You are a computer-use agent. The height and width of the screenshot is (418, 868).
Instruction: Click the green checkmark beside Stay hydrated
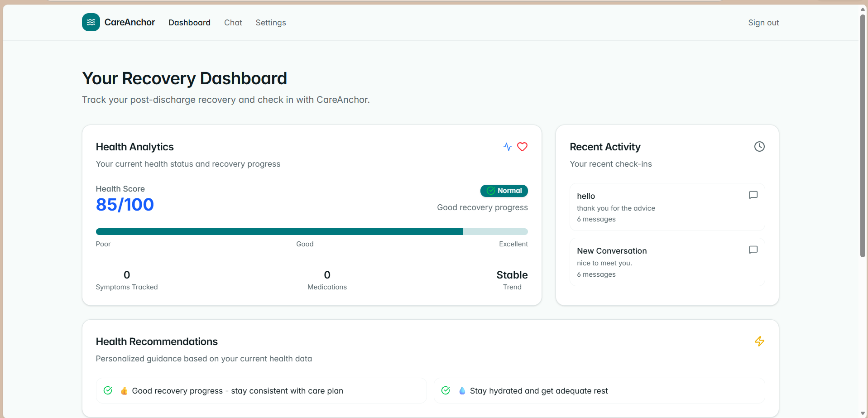point(446,390)
